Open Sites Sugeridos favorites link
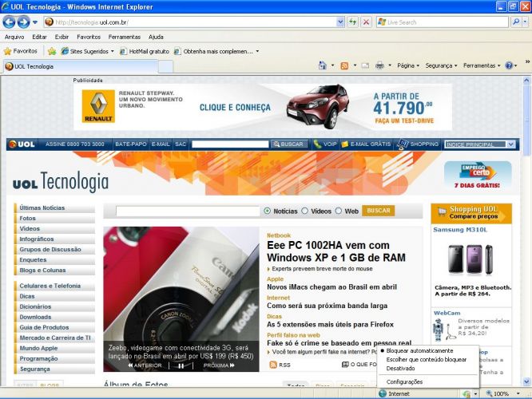 click(88, 51)
